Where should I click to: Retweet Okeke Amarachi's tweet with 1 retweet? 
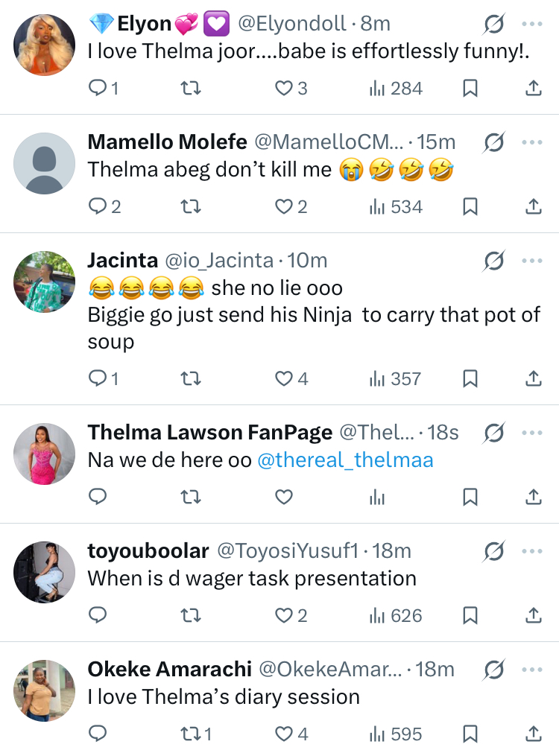tap(191, 734)
